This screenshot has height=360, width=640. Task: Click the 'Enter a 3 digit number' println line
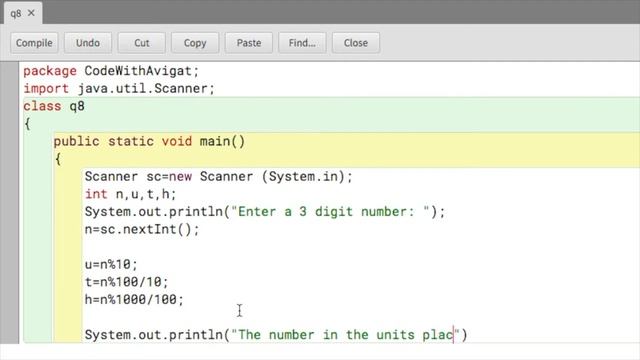(264, 212)
